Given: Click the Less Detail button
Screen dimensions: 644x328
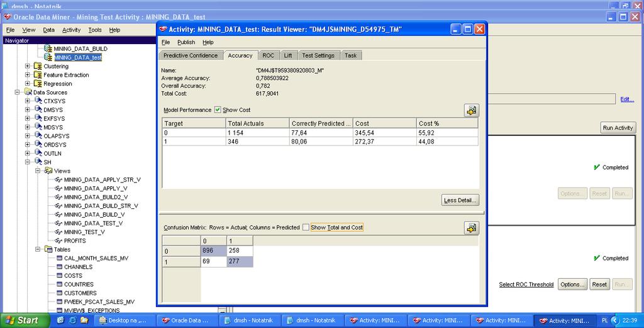Looking at the screenshot, I should pos(460,200).
